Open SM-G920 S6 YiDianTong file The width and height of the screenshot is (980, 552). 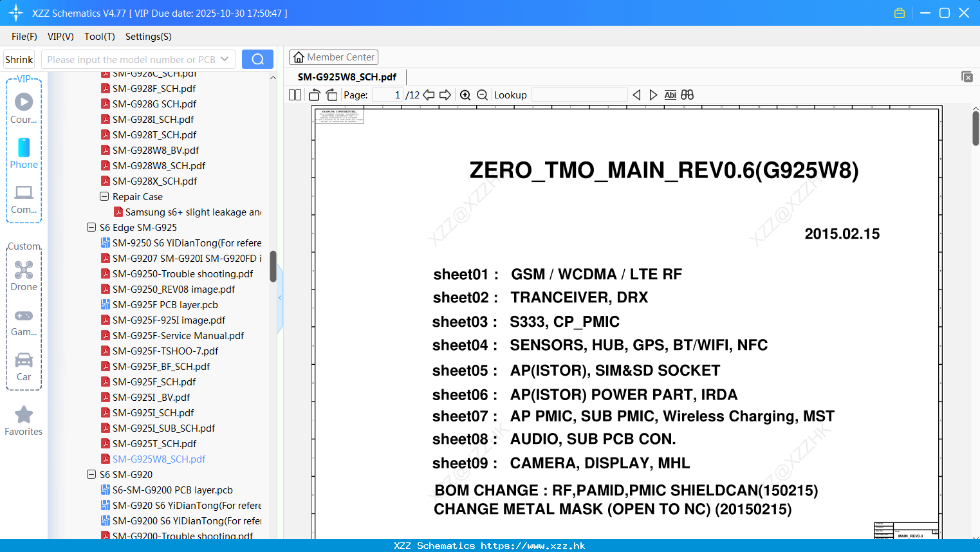187,505
